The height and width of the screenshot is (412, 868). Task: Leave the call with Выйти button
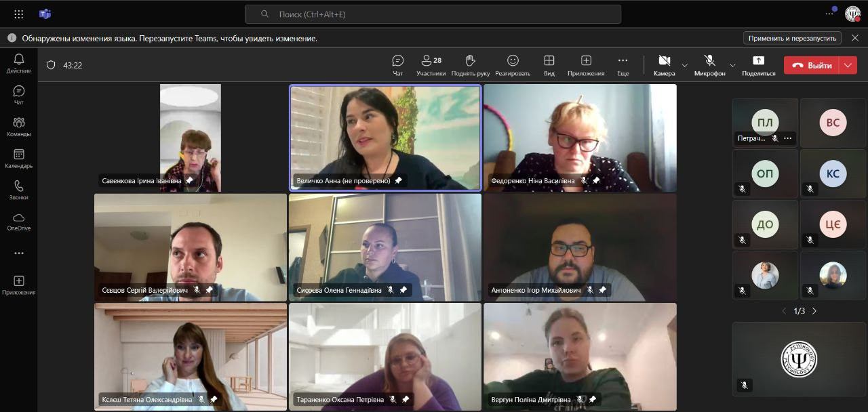(811, 66)
